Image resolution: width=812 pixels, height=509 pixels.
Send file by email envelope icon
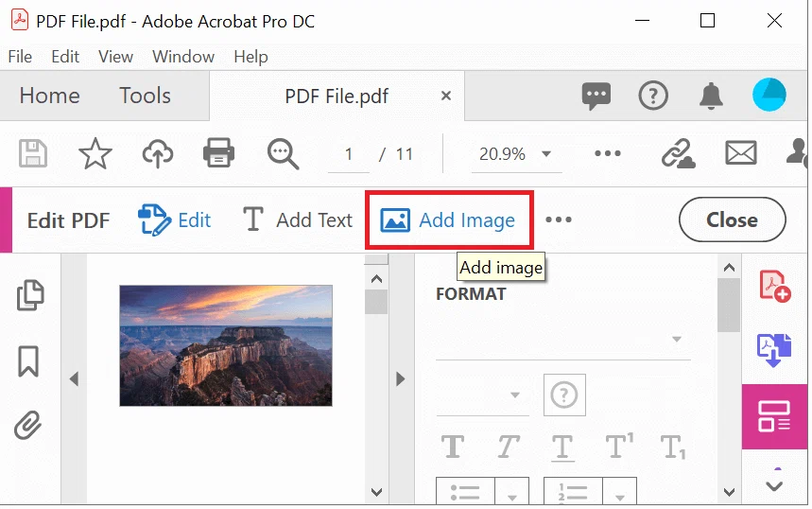[x=741, y=153]
